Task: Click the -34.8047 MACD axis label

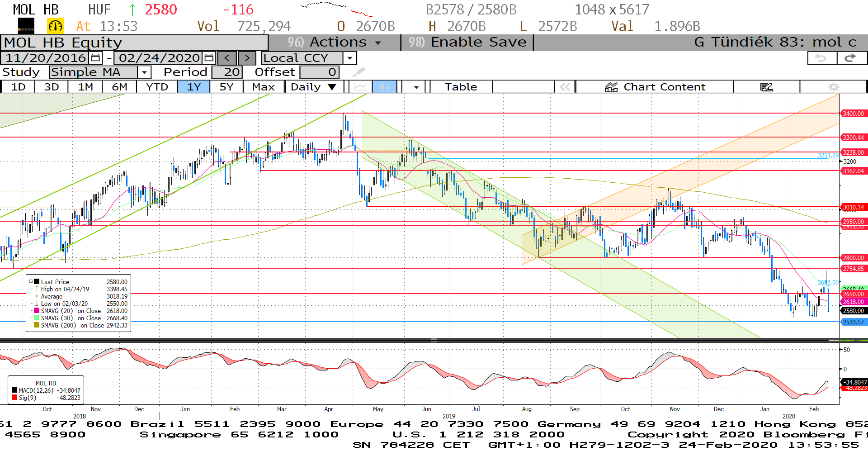Action: (854, 382)
